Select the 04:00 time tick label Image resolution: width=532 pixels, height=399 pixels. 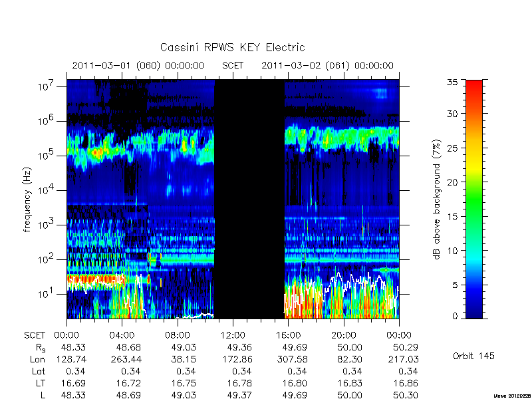point(122,335)
